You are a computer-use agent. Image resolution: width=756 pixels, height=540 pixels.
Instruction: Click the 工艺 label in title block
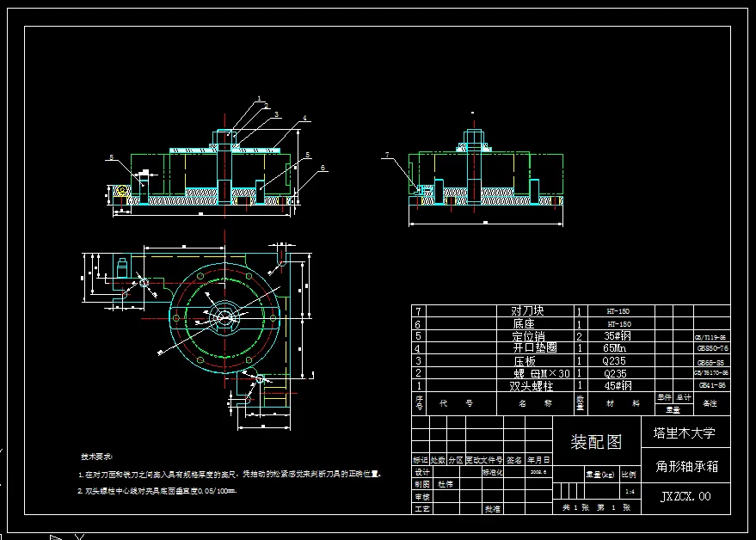pos(422,509)
